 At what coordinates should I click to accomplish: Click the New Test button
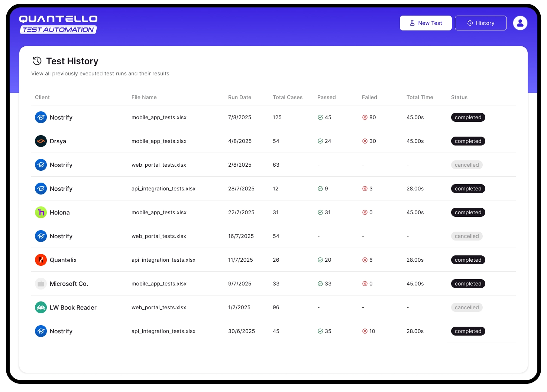(x=425, y=23)
